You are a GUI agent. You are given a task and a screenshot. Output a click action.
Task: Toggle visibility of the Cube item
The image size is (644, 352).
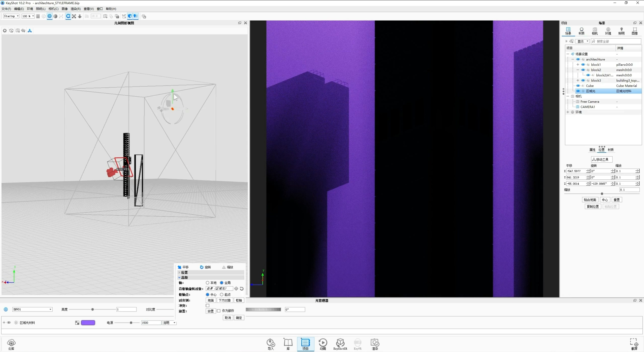(578, 86)
